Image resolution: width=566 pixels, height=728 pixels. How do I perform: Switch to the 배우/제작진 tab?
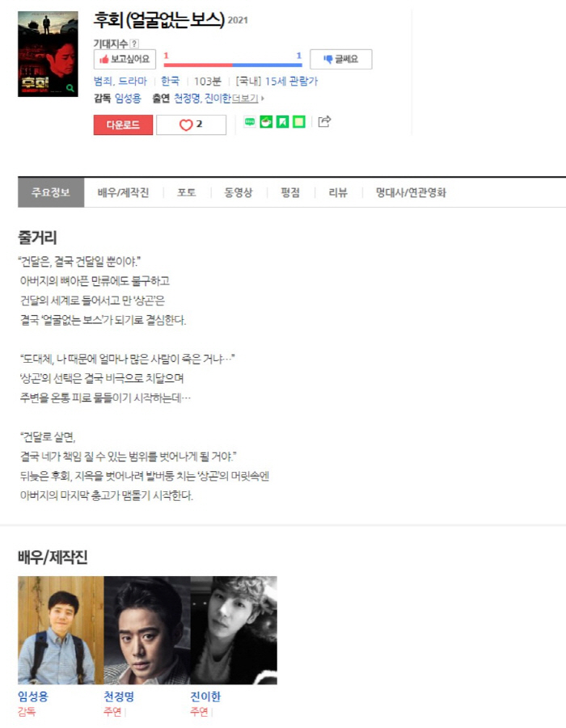tap(123, 192)
